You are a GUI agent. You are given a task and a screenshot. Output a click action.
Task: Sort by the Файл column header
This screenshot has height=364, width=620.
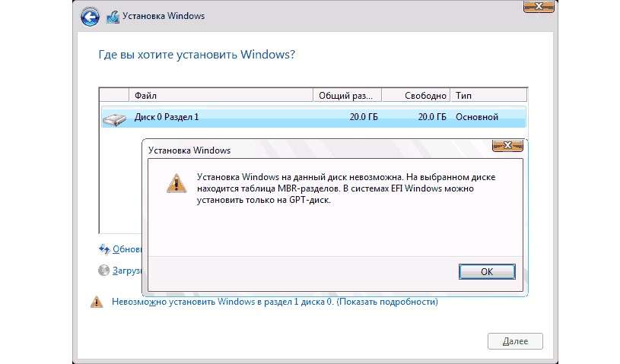click(221, 96)
